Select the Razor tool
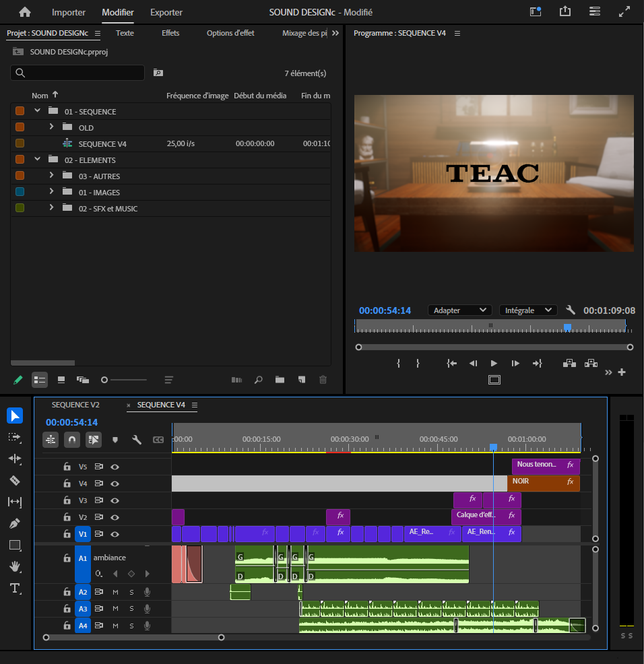The height and width of the screenshot is (664, 644). coord(15,479)
